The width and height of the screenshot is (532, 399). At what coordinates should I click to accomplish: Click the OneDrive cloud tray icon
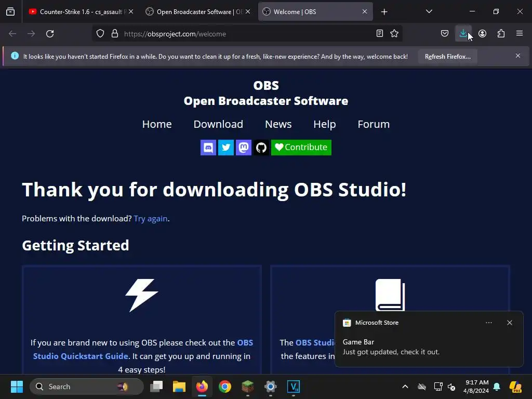pyautogui.click(x=422, y=387)
